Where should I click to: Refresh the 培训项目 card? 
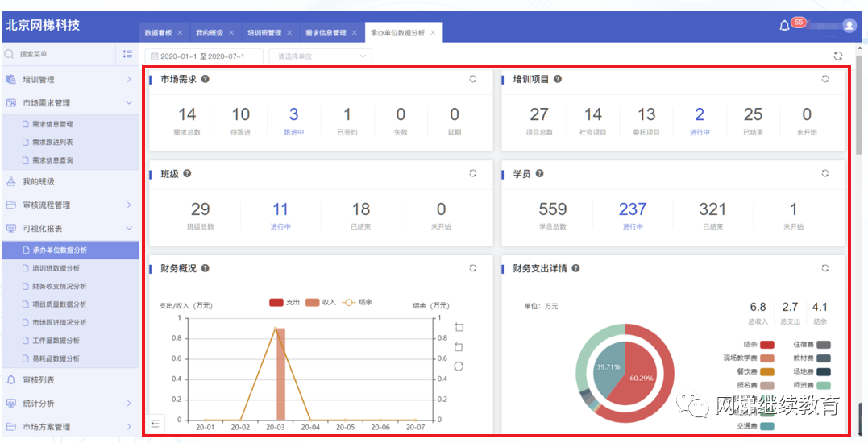(824, 79)
